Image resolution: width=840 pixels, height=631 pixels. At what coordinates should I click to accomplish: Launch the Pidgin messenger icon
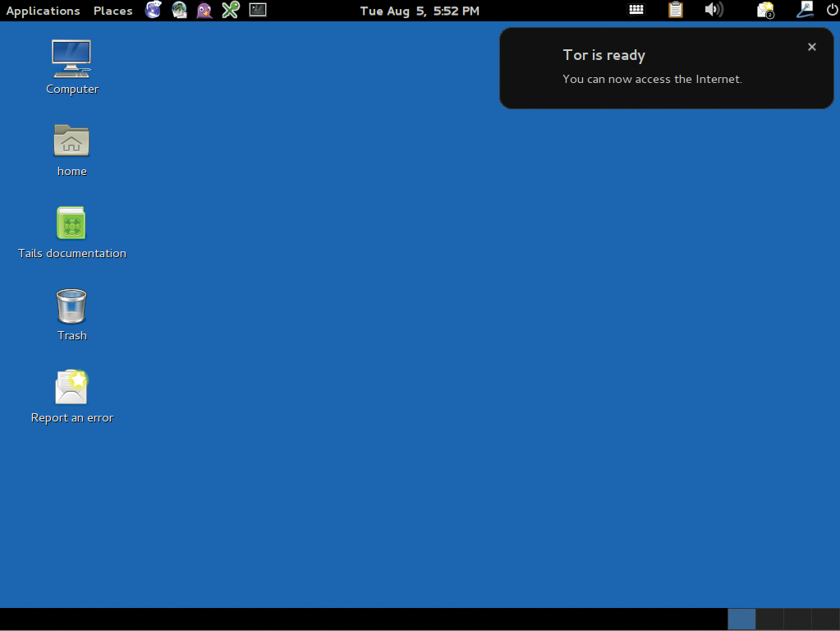[x=204, y=10]
